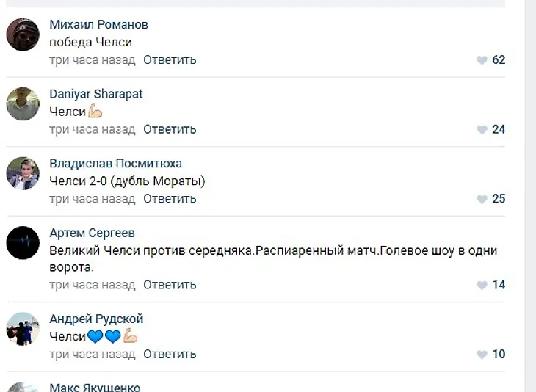Open Владислав Посмитюха's profile name link
Image resolution: width=536 pixels, height=392 pixels.
(115, 163)
